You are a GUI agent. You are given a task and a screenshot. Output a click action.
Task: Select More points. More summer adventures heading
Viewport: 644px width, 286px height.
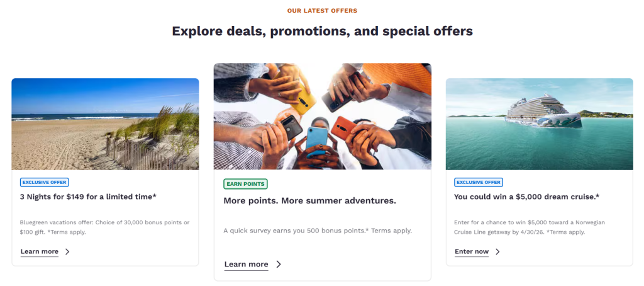click(309, 200)
